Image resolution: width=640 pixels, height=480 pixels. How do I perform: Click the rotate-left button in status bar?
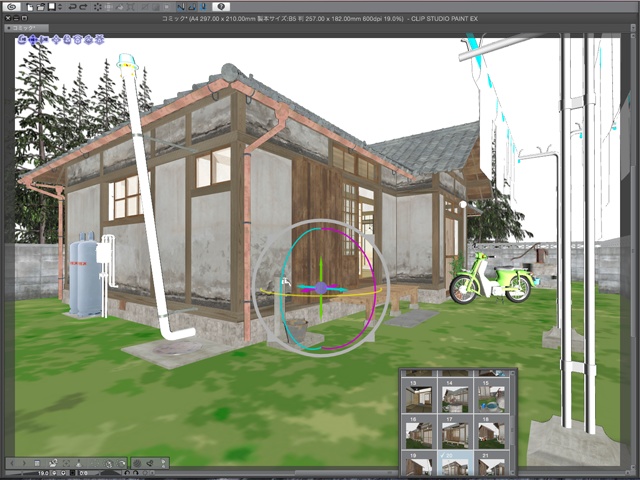click(127, 473)
